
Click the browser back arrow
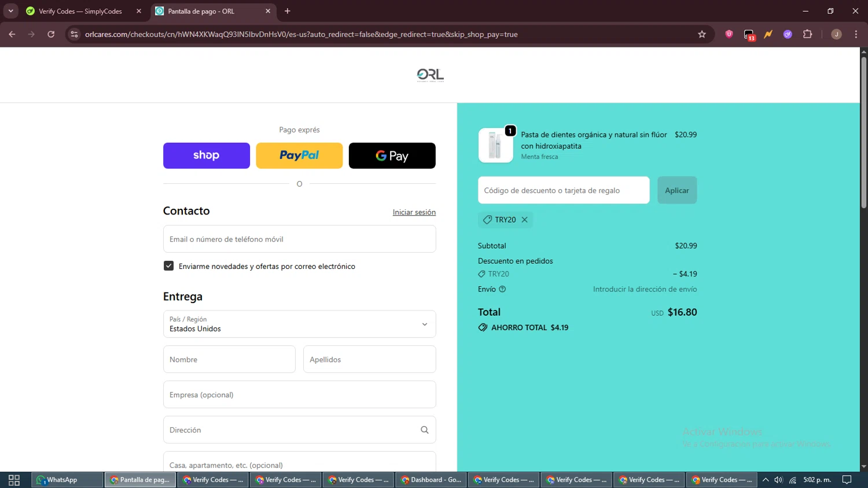12,34
